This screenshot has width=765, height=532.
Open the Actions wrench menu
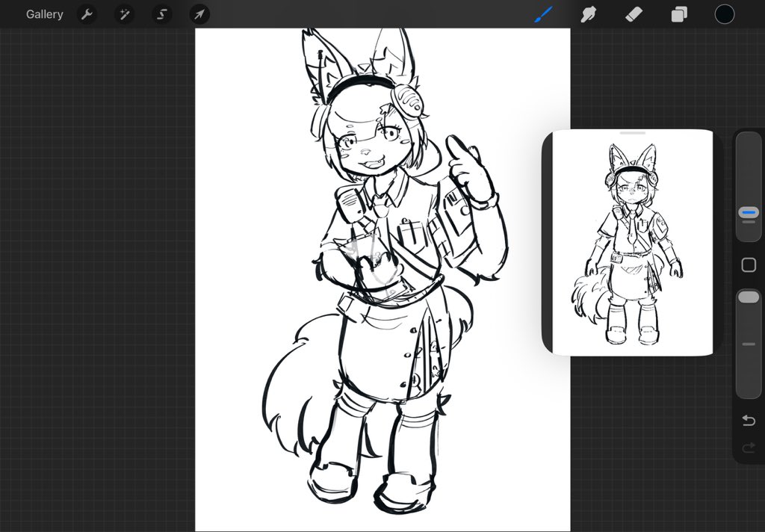[87, 14]
